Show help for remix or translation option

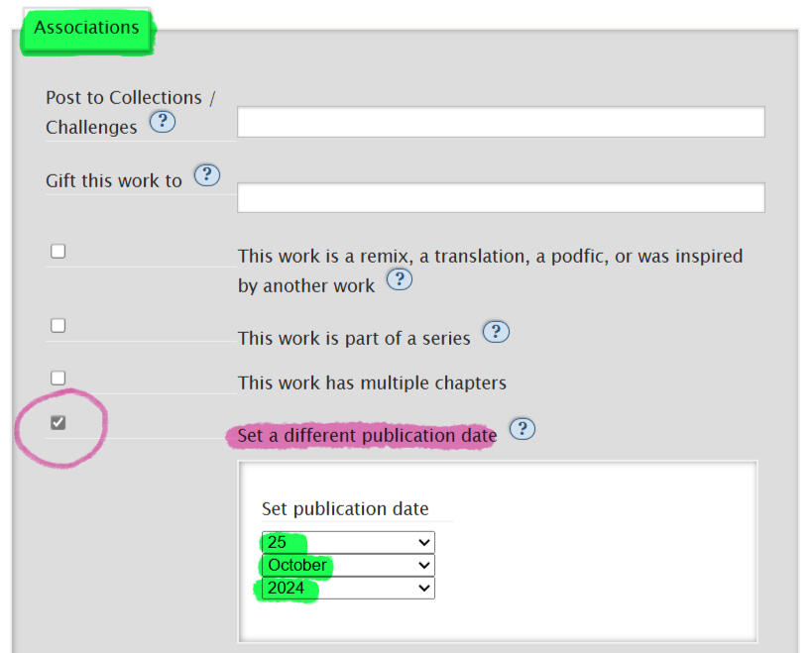[399, 279]
